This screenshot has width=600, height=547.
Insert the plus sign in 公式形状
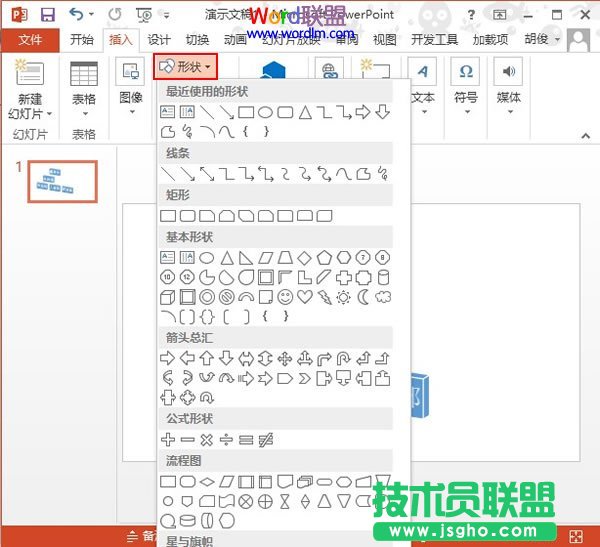coord(168,439)
